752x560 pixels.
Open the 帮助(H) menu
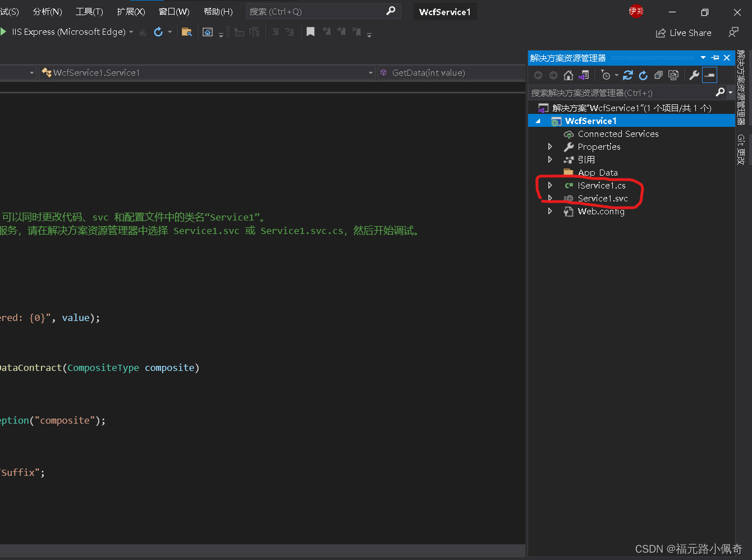218,11
